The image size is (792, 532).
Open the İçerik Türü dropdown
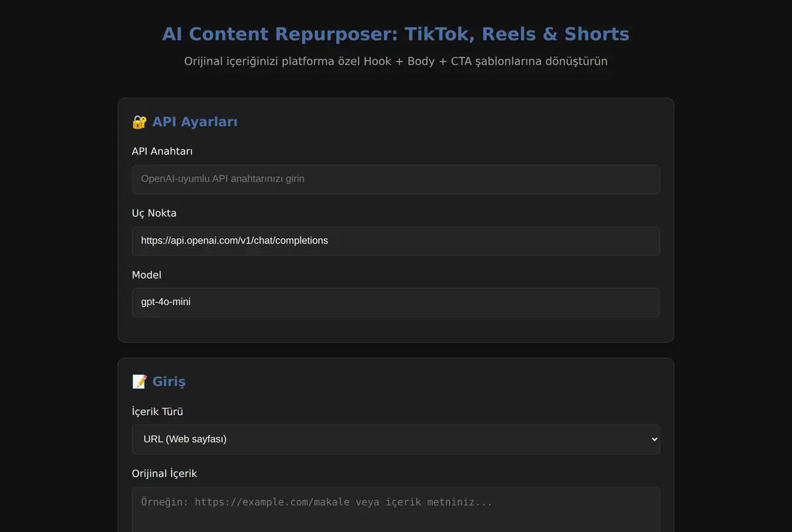396,439
